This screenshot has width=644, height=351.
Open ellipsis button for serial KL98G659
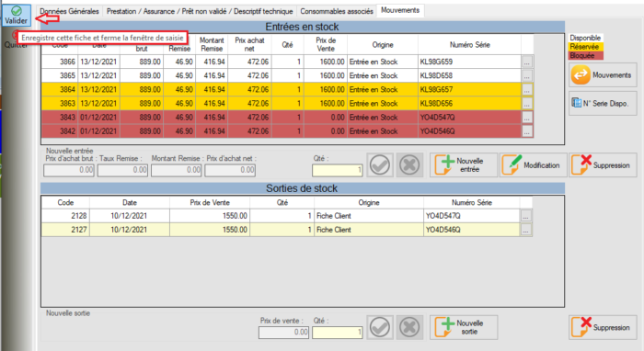point(527,62)
